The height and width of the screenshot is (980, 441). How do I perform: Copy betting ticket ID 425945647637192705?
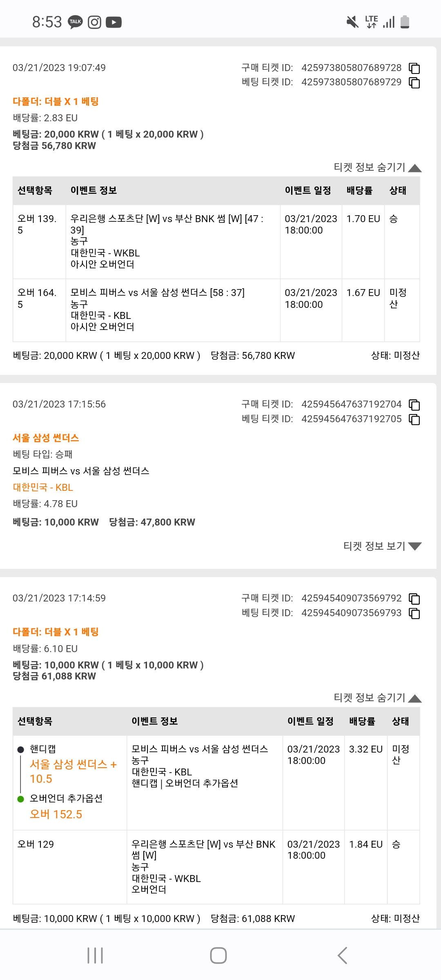click(414, 419)
